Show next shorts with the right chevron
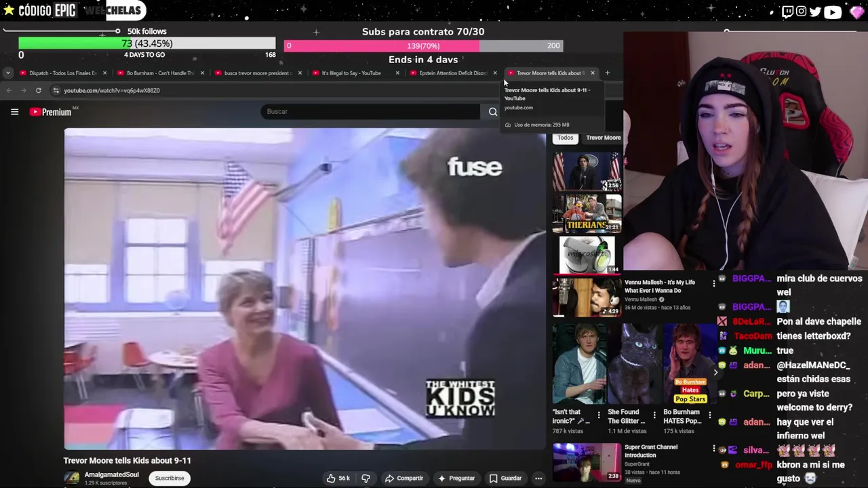Image resolution: width=868 pixels, height=488 pixels. pyautogui.click(x=715, y=372)
